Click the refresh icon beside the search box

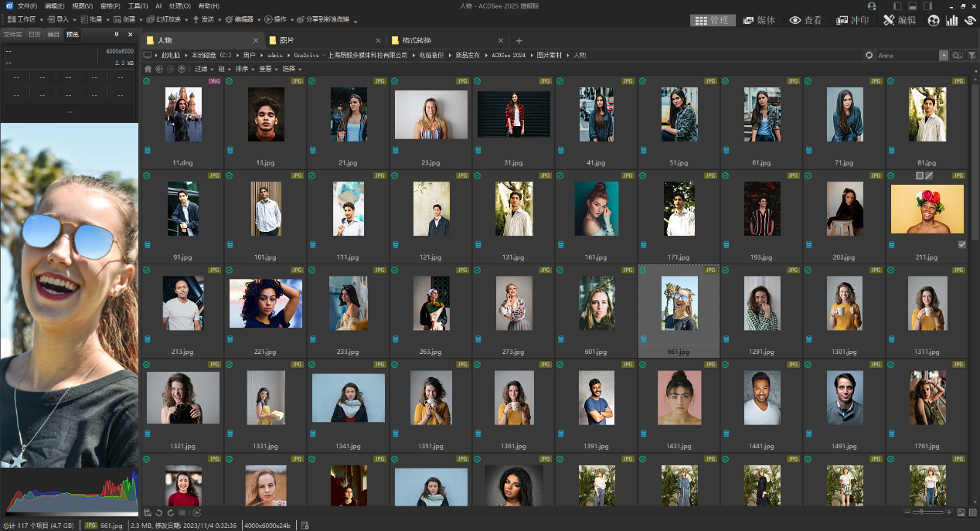click(869, 56)
